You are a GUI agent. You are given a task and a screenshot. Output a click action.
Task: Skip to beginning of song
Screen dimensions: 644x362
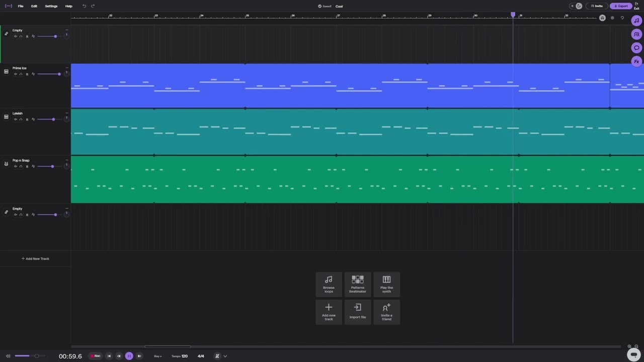pos(109,356)
